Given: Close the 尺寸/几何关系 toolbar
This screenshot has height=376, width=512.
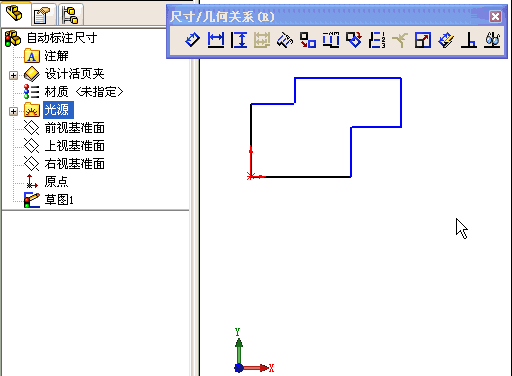Looking at the screenshot, I should pyautogui.click(x=495, y=16).
